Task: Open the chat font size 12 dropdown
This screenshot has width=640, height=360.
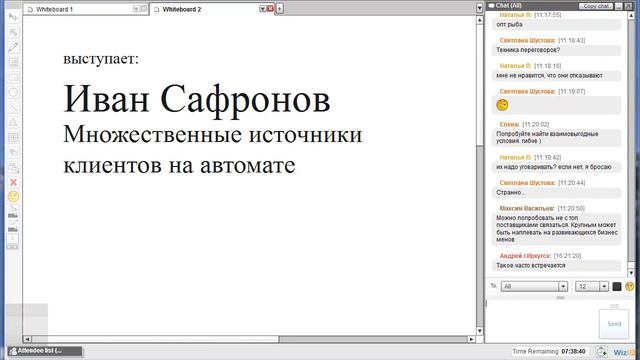Action: coord(592,287)
